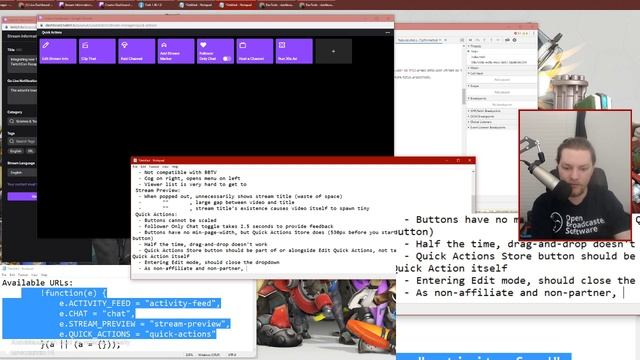Click 'Buttons cannot be scaled' line in Notepad
Viewport: 640px width, 360px height.
click(178, 220)
